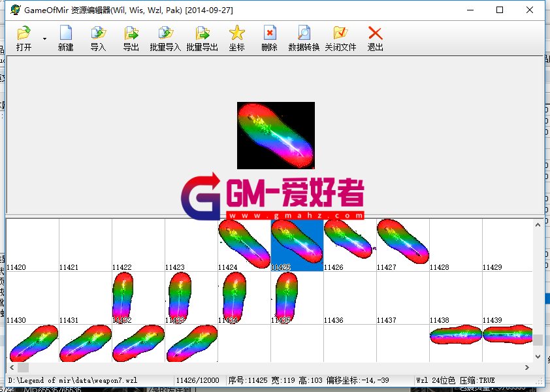Click the horizontal scrollbar left arrow
550x392 pixels.
tap(12, 367)
